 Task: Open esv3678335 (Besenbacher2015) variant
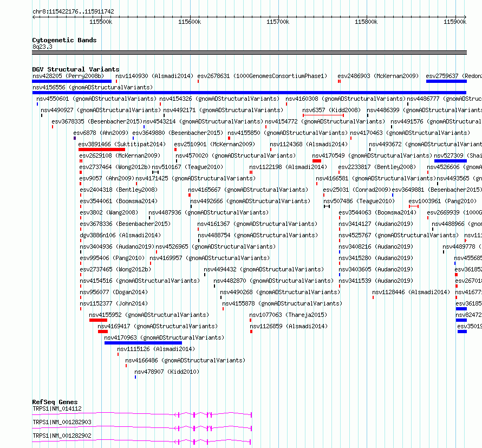pyautogui.click(x=97, y=121)
